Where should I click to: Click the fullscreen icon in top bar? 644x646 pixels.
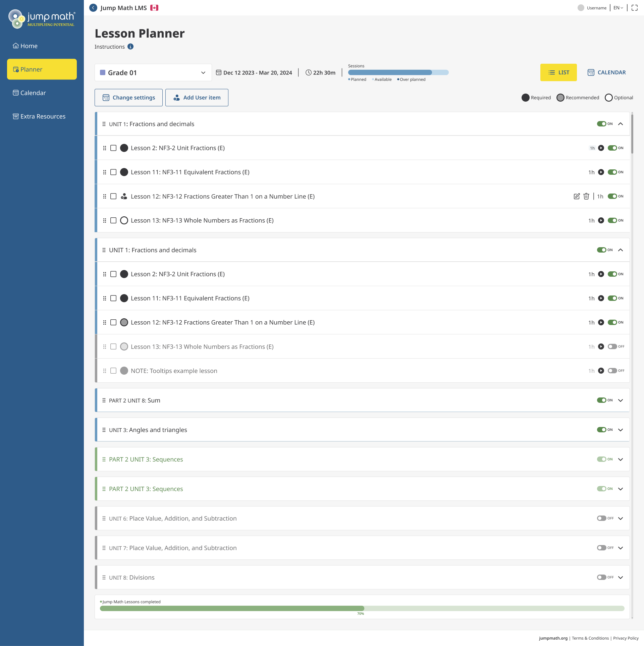click(x=634, y=8)
